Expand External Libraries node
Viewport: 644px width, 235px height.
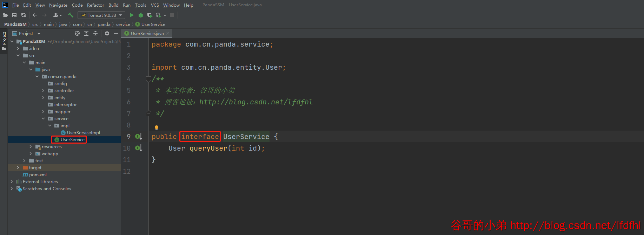[x=12, y=181]
